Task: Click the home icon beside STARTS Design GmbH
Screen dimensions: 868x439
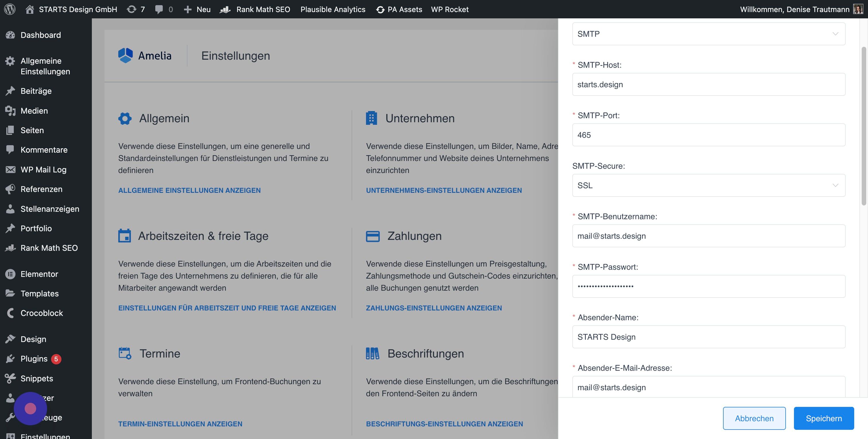Action: click(30, 9)
